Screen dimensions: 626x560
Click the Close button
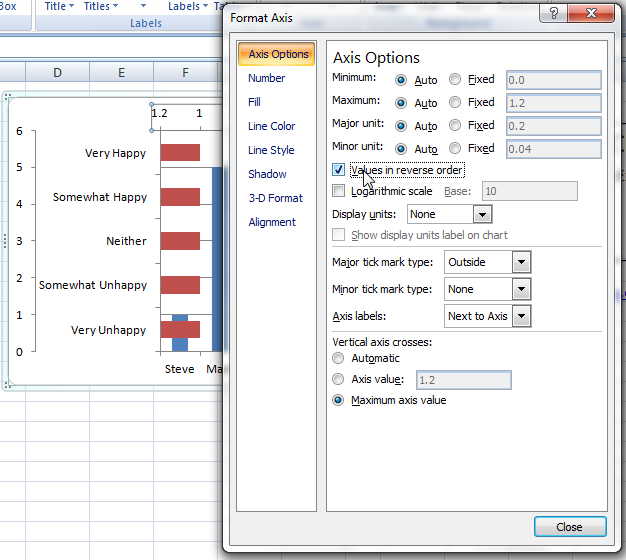click(570, 527)
